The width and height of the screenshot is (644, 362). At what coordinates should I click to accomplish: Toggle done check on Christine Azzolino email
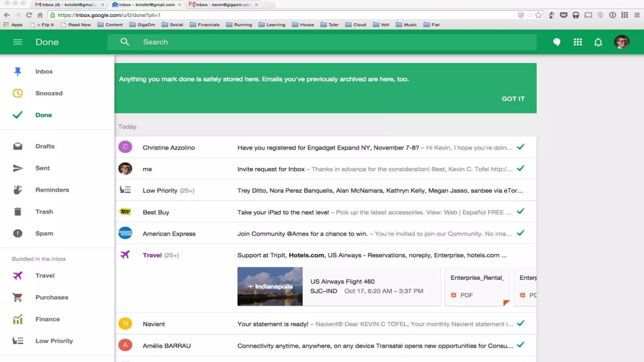(520, 147)
